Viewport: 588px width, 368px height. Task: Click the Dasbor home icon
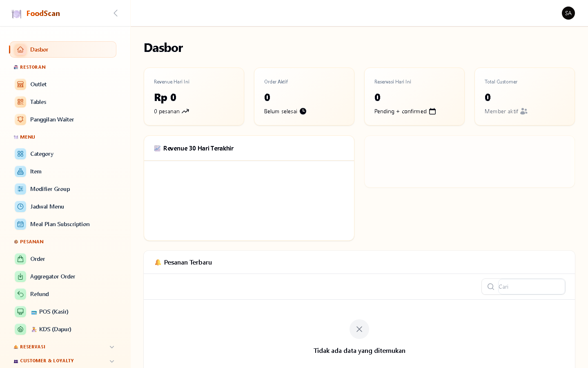pos(20,49)
